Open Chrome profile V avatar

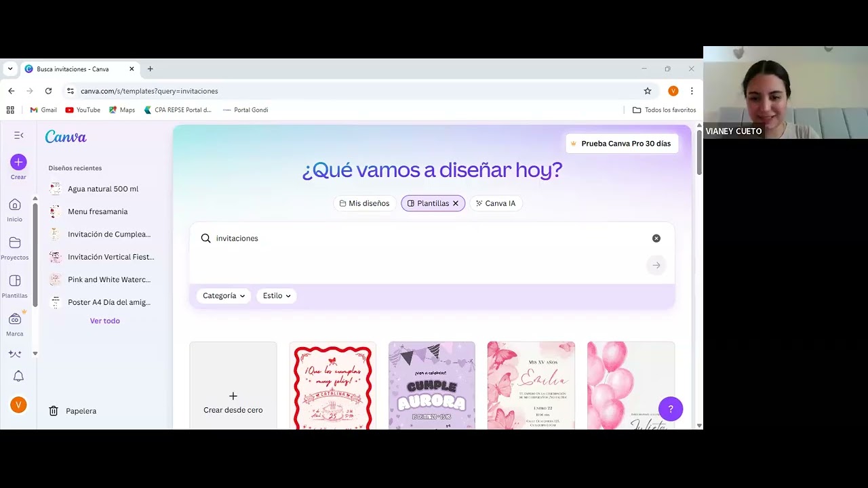673,91
